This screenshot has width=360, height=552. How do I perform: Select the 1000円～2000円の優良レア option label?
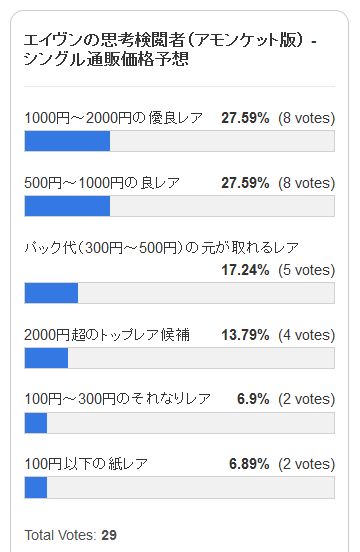click(x=114, y=118)
